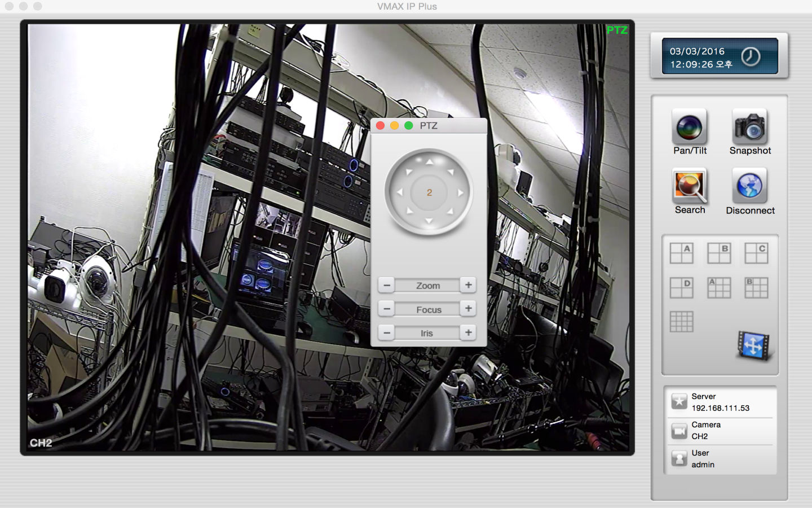Click the server address 192.168.111.53
This screenshot has height=508, width=812.
[x=720, y=408]
